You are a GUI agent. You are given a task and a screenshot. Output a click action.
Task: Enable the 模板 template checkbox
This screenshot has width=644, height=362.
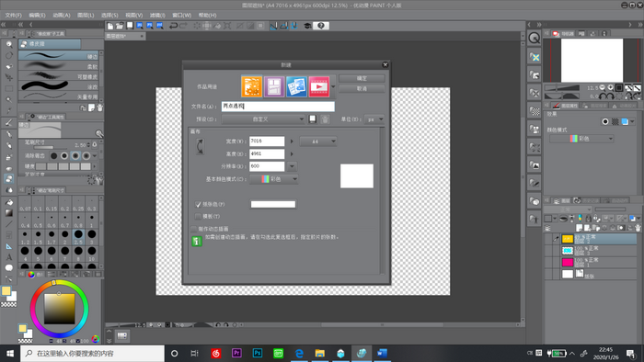point(198,216)
